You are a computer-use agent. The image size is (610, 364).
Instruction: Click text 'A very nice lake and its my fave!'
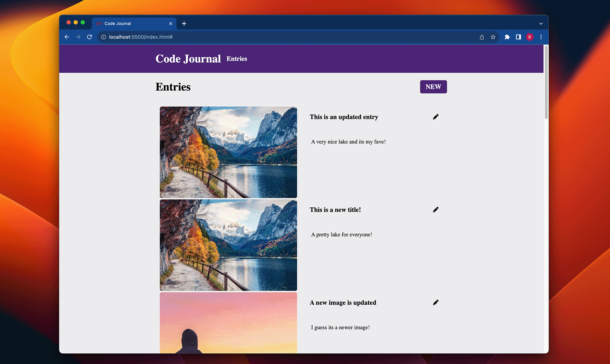click(348, 142)
